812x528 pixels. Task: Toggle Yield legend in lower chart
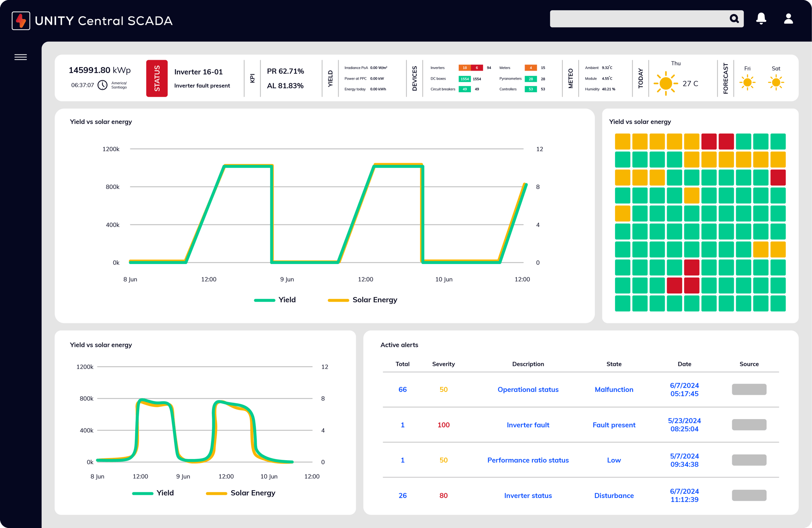(x=153, y=493)
